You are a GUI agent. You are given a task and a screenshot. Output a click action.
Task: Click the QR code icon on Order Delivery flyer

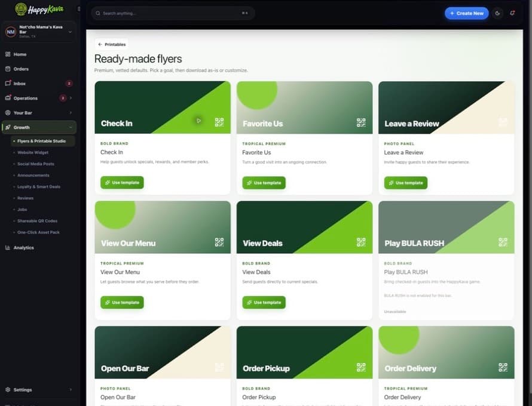tap(503, 367)
